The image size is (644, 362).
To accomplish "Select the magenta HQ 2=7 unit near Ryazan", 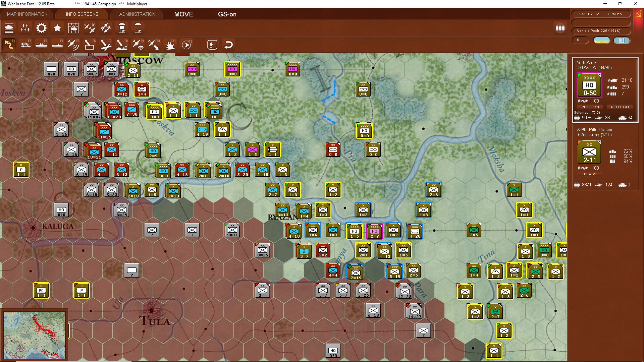I will click(x=375, y=231).
